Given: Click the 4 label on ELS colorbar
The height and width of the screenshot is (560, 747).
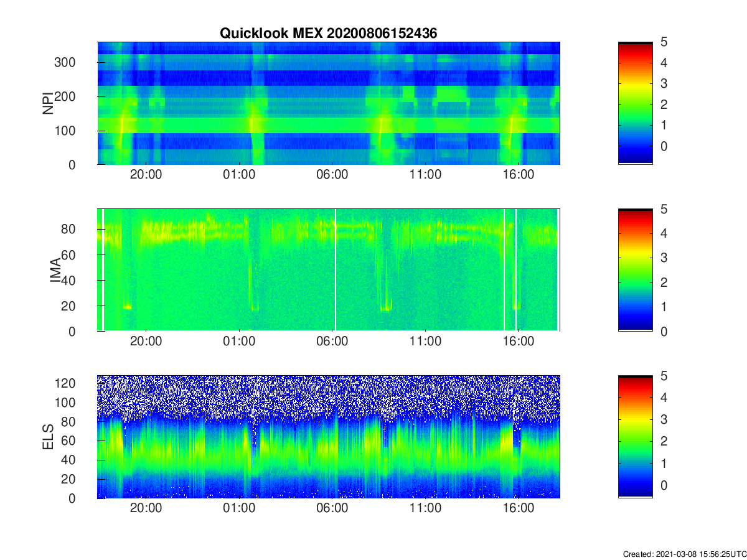Looking at the screenshot, I should (x=664, y=397).
